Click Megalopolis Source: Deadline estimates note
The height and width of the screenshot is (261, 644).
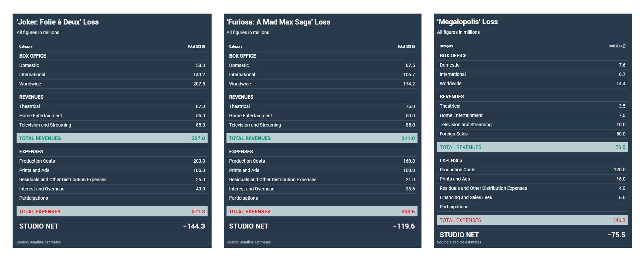(x=459, y=242)
